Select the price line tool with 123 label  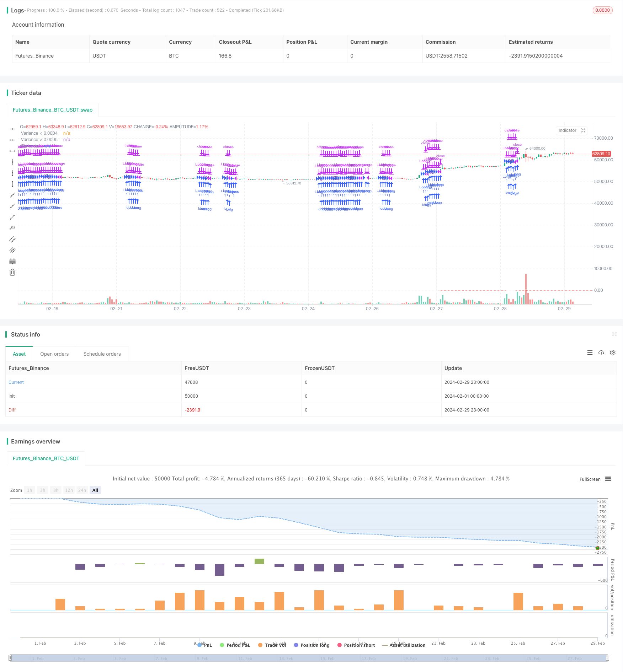pos(12,228)
